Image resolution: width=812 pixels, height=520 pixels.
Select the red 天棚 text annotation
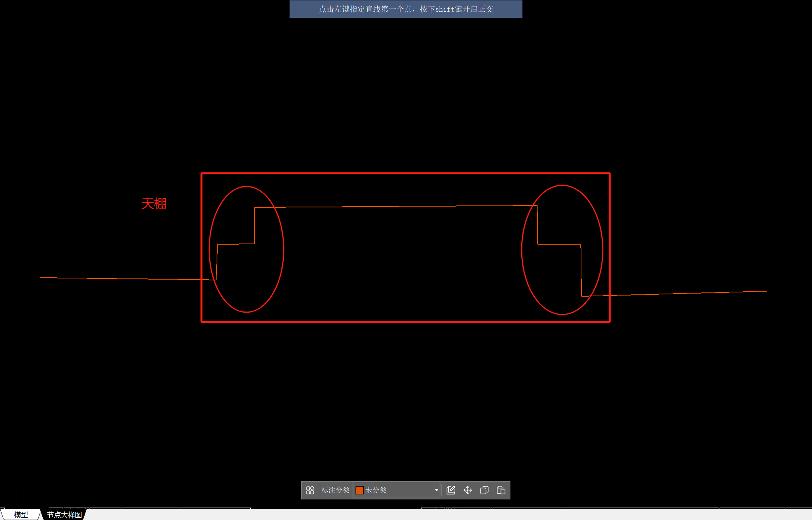154,203
